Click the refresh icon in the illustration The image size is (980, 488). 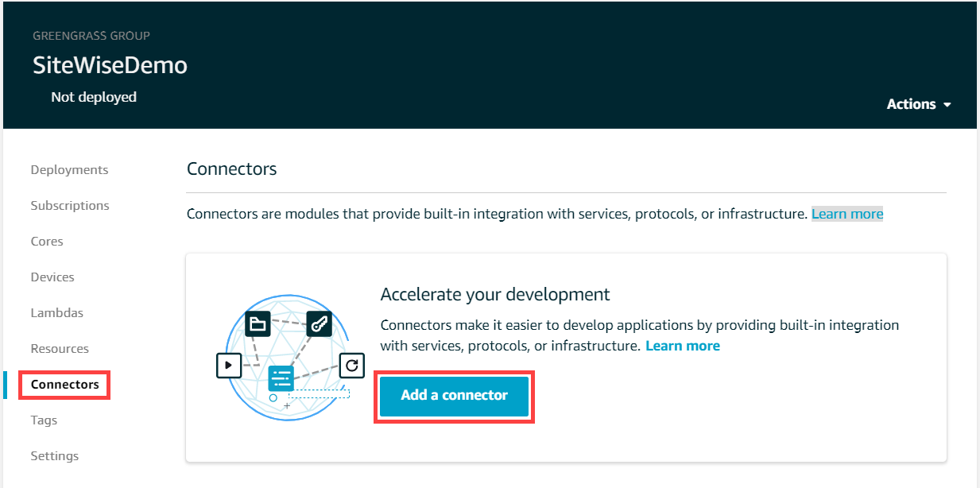point(352,366)
